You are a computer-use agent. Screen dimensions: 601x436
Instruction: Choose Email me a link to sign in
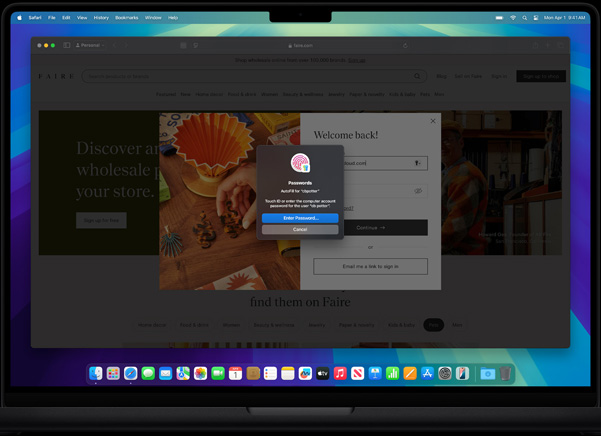[x=370, y=266]
